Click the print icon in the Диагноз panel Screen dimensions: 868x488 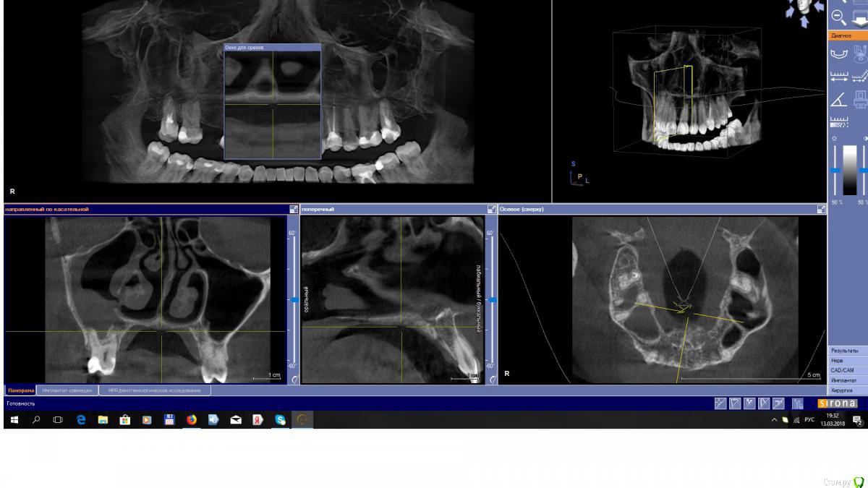pos(860,98)
